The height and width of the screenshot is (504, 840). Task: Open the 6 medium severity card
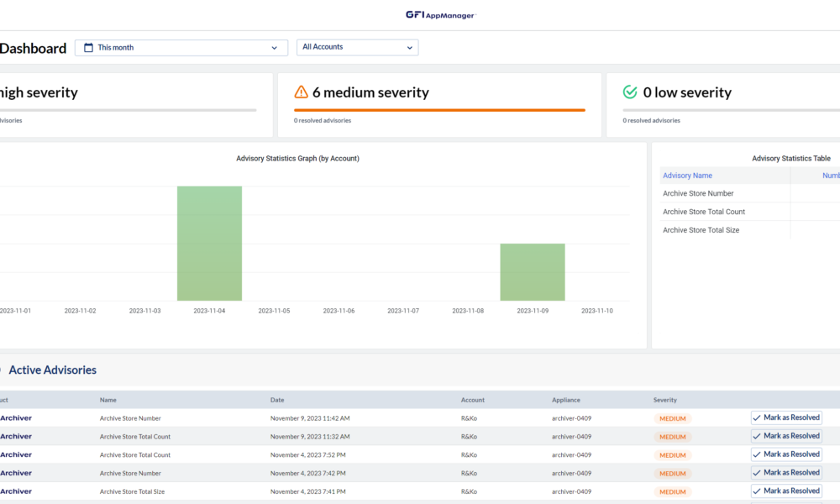[439, 105]
